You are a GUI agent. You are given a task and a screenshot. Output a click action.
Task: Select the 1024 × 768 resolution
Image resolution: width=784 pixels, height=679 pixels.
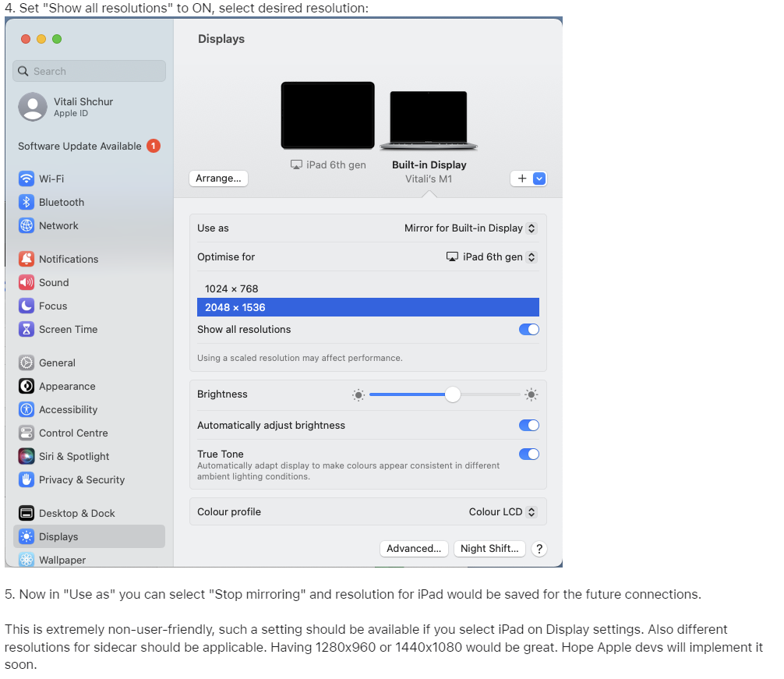(x=368, y=289)
